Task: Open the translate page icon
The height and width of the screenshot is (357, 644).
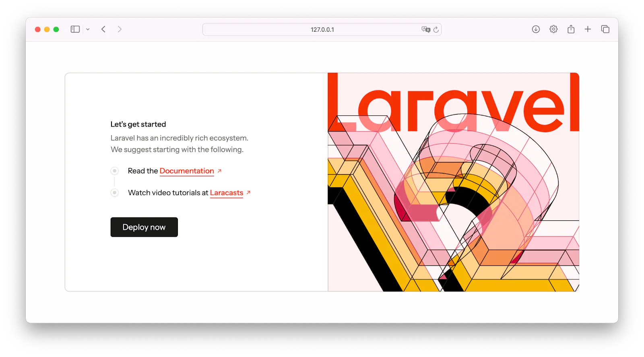Action: pos(425,29)
